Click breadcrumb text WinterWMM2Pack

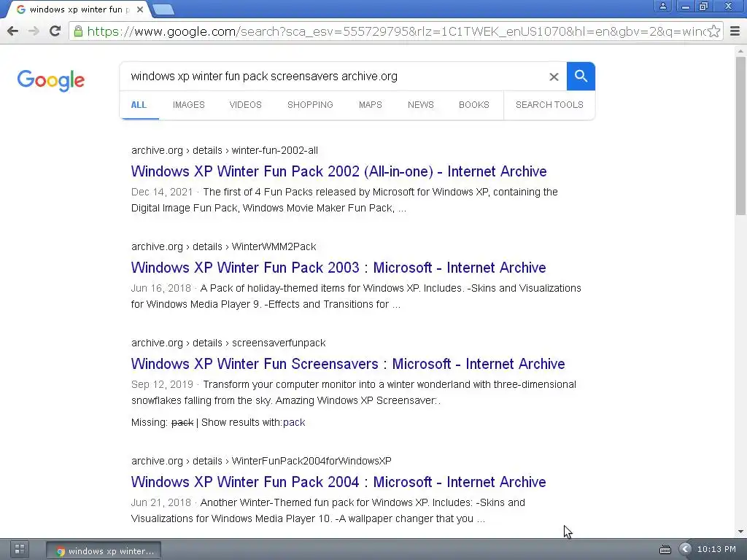coord(274,246)
